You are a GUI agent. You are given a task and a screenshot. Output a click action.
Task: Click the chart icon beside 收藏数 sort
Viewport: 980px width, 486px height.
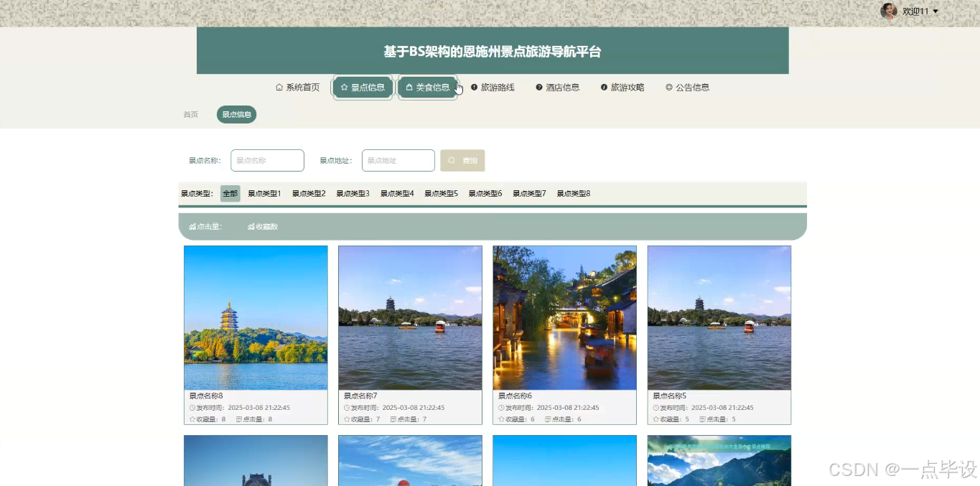[251, 227]
